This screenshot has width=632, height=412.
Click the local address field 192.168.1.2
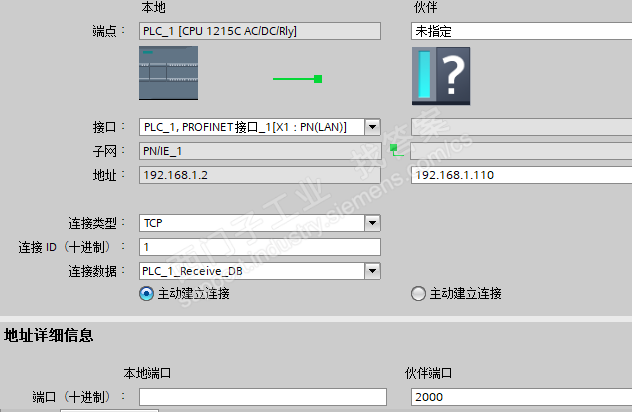pos(260,175)
